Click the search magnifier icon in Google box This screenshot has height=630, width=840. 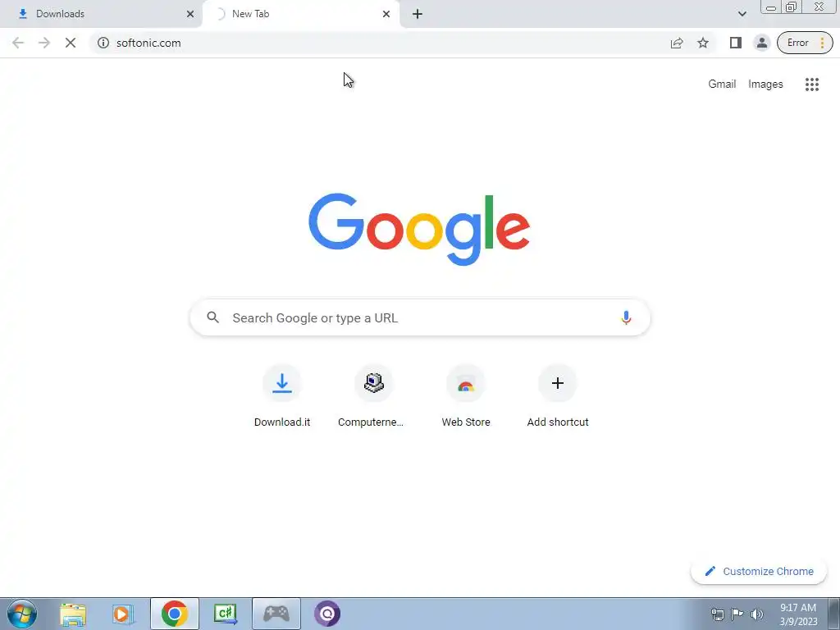click(x=212, y=317)
